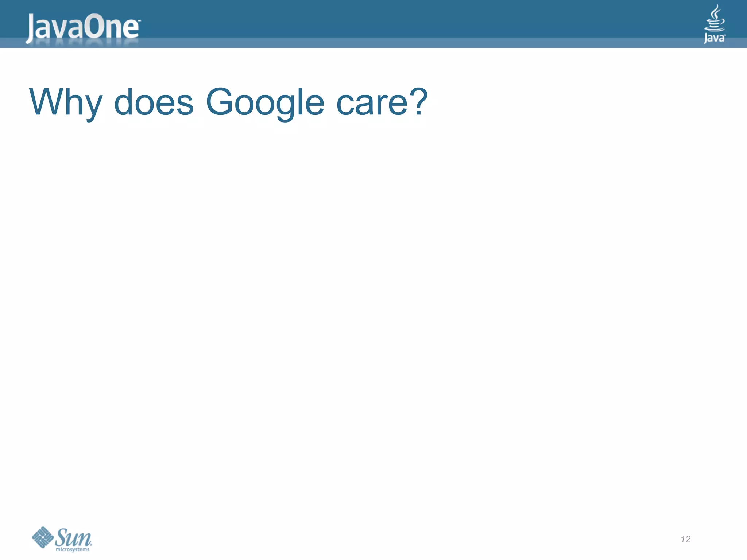
Task: Click the 'Sun' wordmark in footer
Action: 74,537
